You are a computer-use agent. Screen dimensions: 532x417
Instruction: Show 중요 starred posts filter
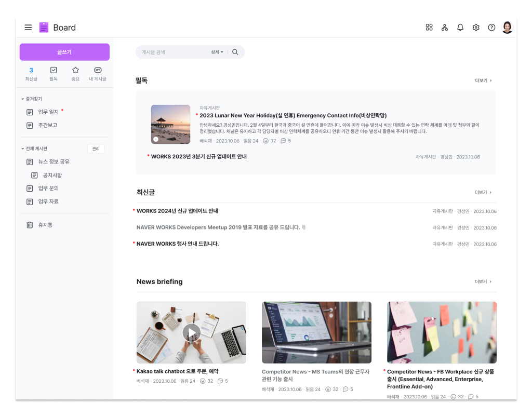click(75, 74)
